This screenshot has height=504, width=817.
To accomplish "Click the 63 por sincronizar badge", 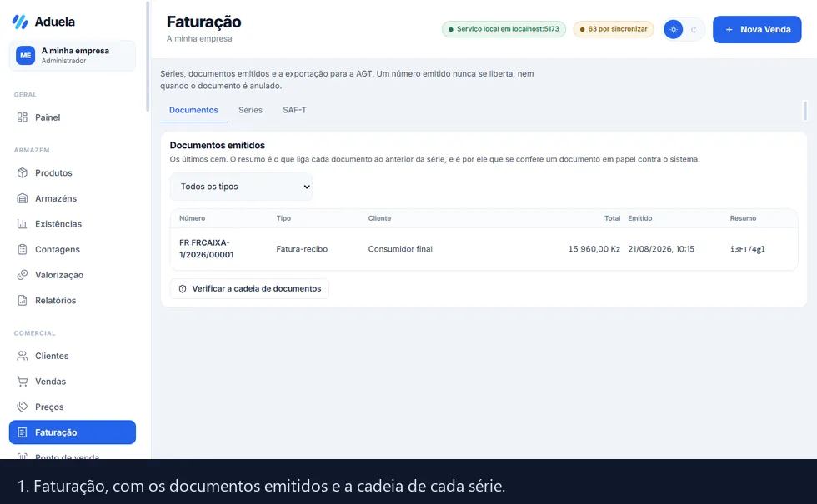I will [x=614, y=29].
